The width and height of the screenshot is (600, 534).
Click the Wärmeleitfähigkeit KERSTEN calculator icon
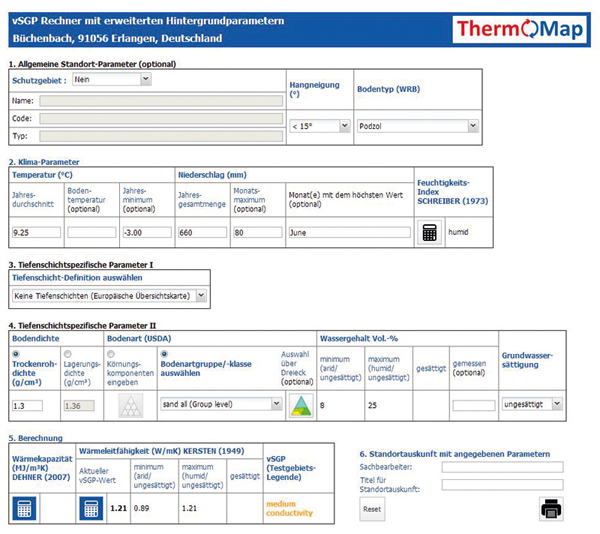(x=91, y=508)
